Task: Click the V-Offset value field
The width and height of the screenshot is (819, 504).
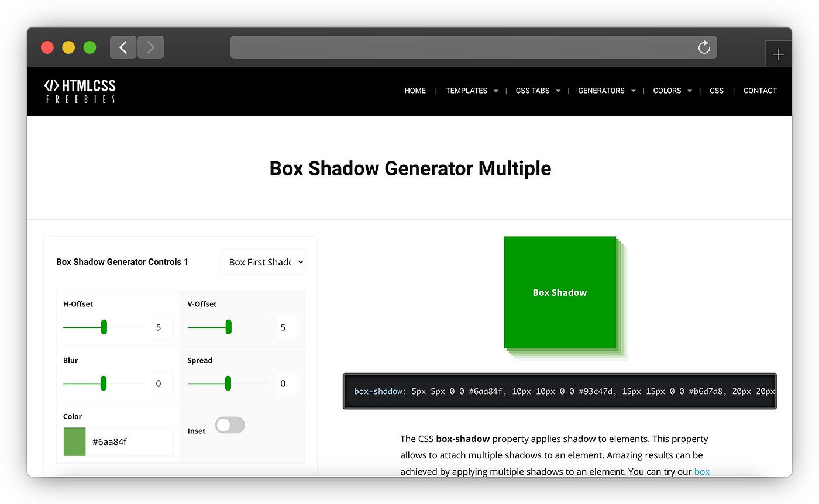Action: pyautogui.click(x=287, y=327)
